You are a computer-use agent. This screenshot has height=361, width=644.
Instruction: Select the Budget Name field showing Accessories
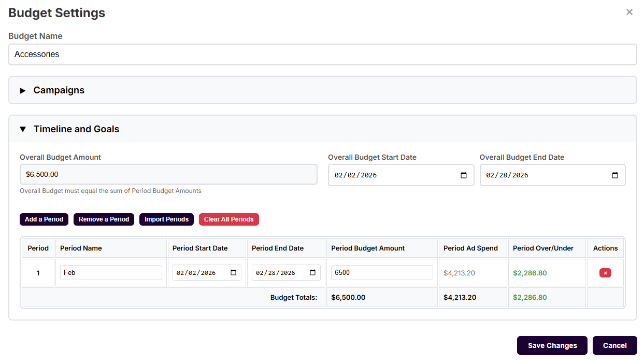pyautogui.click(x=322, y=54)
